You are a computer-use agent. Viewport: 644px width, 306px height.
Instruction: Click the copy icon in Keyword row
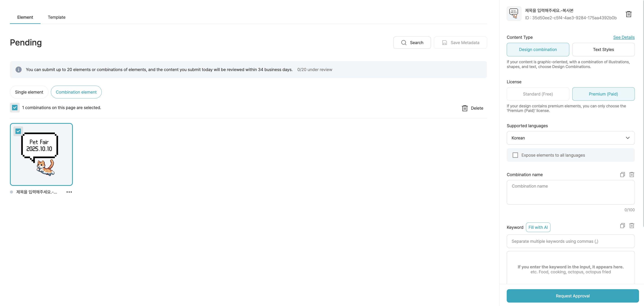point(622,226)
